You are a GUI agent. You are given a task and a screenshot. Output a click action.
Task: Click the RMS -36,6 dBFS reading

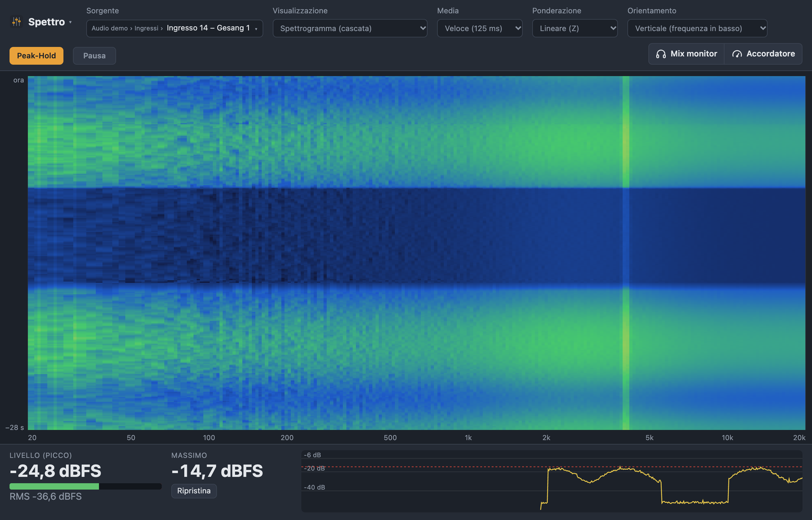(46, 497)
